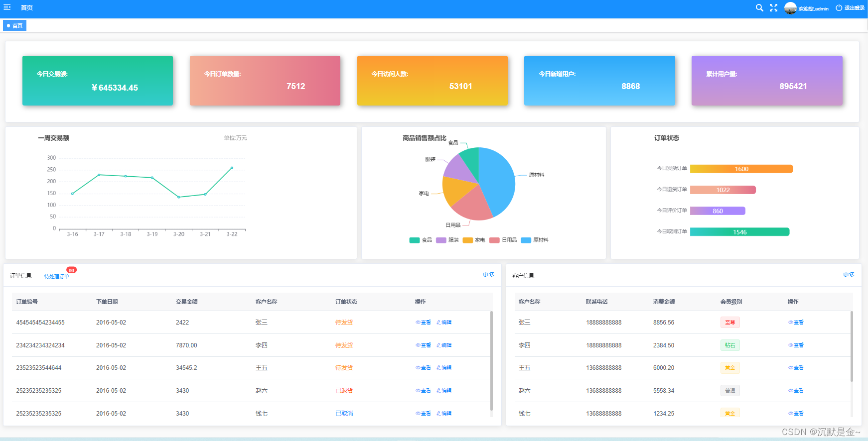Click the 今日访问人数 card
Screen dimensions: 868x441
[x=433, y=81]
